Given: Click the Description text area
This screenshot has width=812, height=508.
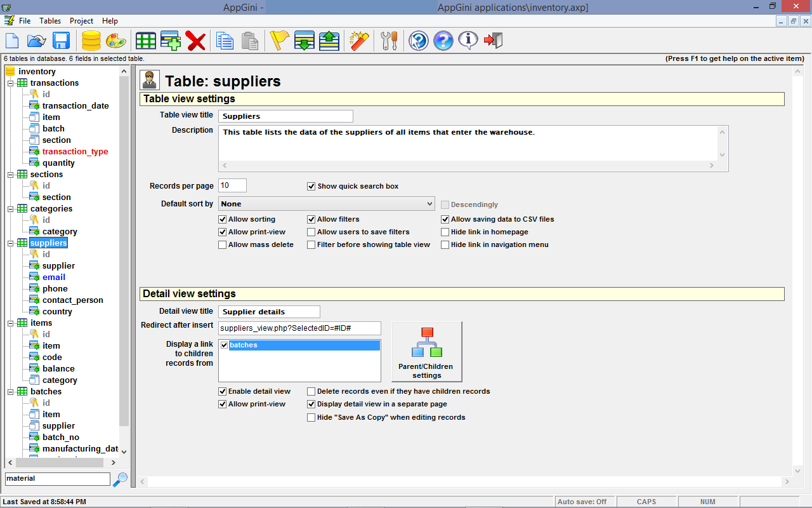Looking at the screenshot, I should coord(468,143).
